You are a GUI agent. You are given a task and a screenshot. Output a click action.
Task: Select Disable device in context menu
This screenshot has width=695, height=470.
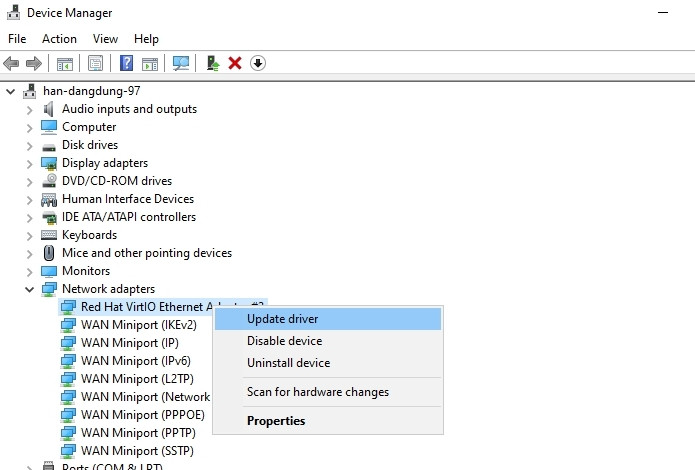284,341
